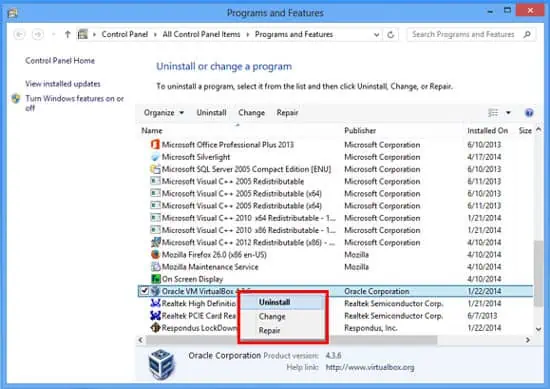Image resolution: width=550 pixels, height=389 pixels.
Task: Select Microsoft SQL Server 2005 Compact Edition text
Action: (246, 169)
